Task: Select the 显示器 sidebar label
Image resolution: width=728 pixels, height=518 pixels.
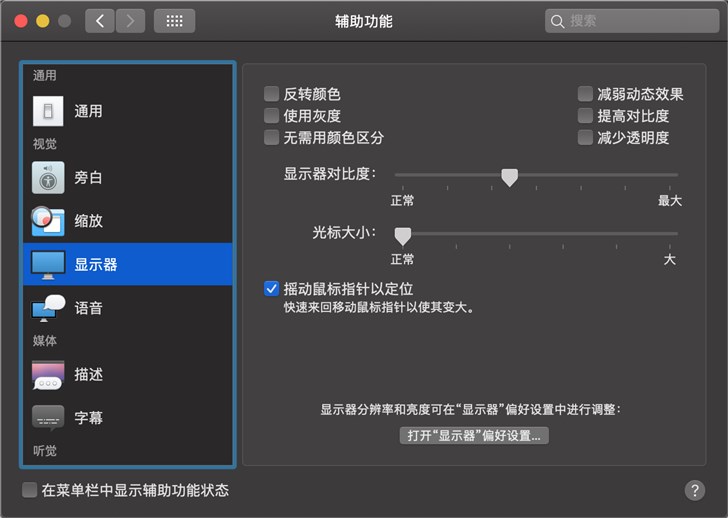Action: click(x=96, y=265)
